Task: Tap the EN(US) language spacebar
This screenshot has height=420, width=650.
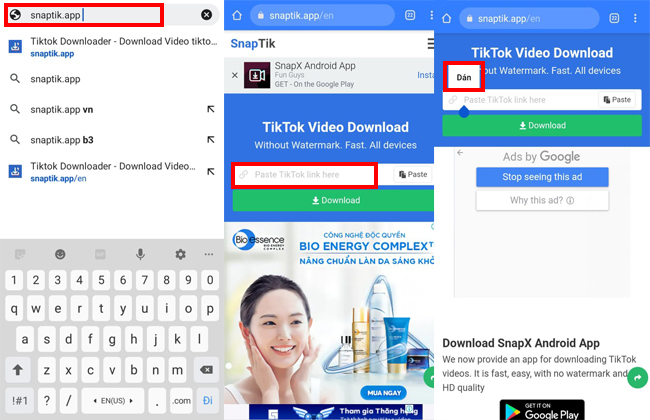Action: coord(113,401)
